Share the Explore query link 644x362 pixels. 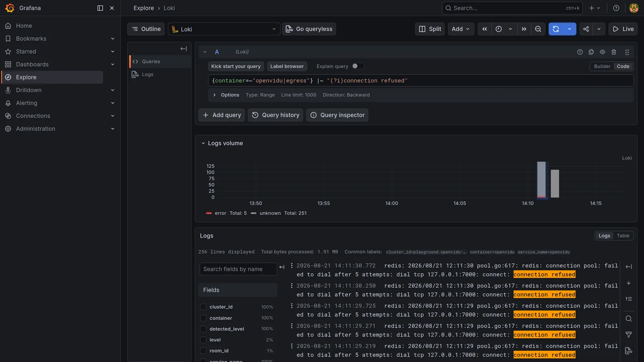[x=586, y=29]
